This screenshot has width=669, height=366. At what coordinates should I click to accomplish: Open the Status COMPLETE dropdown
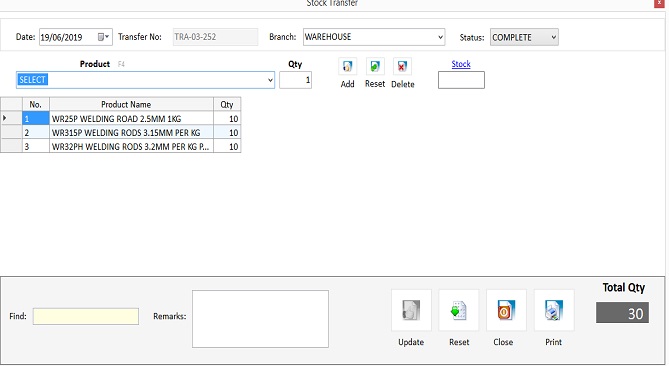(x=553, y=37)
